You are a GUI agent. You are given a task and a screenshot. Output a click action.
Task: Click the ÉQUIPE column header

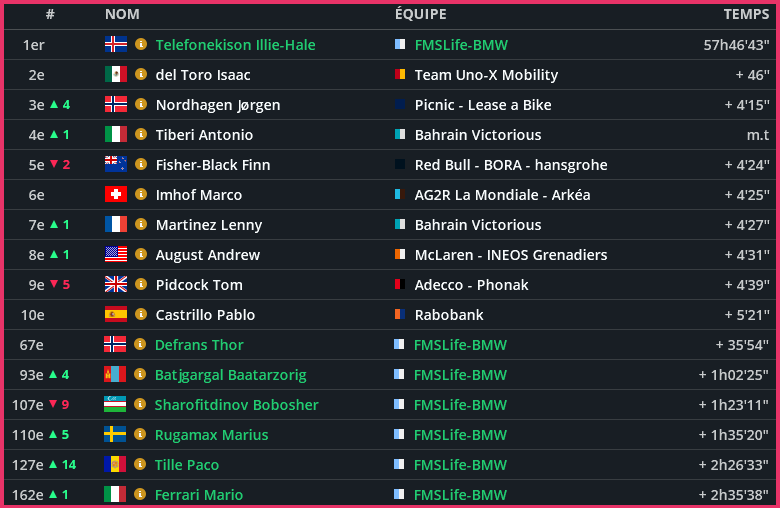point(421,15)
